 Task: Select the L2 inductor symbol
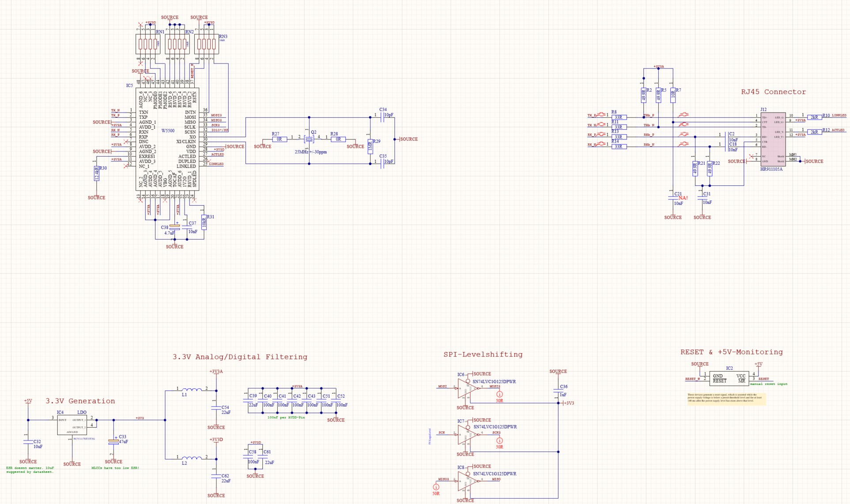pos(192,458)
